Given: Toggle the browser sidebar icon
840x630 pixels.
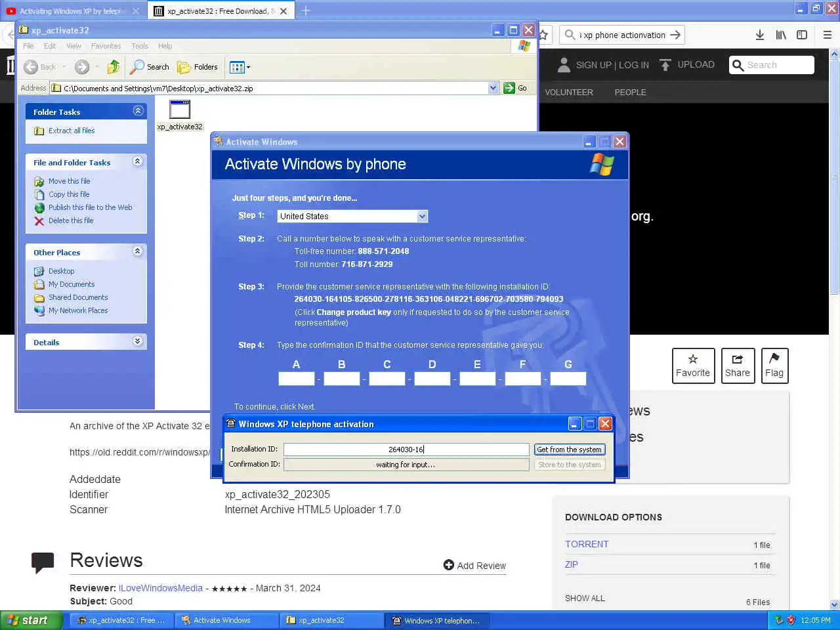Looking at the screenshot, I should [x=802, y=35].
